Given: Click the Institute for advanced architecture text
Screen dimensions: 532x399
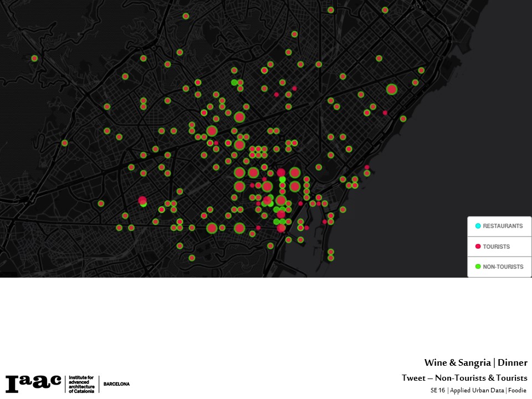Looking at the screenshot, I should (81, 383).
